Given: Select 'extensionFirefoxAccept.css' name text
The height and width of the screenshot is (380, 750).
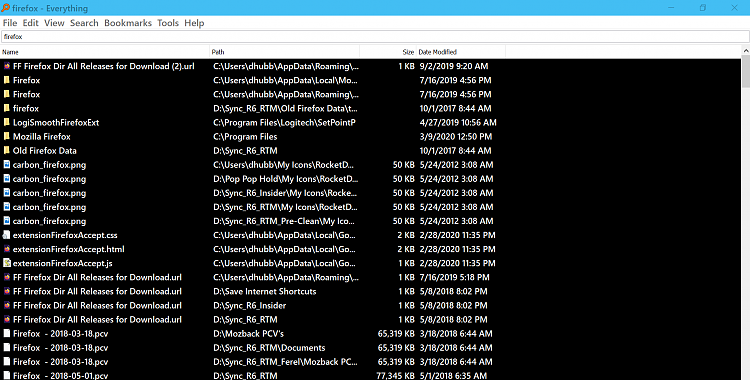Looking at the screenshot, I should tap(65, 235).
